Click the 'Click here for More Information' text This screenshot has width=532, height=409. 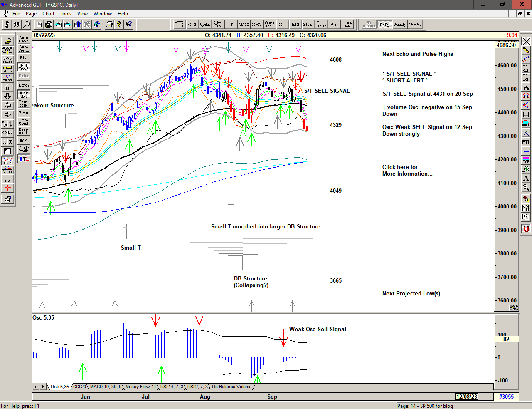pos(407,170)
